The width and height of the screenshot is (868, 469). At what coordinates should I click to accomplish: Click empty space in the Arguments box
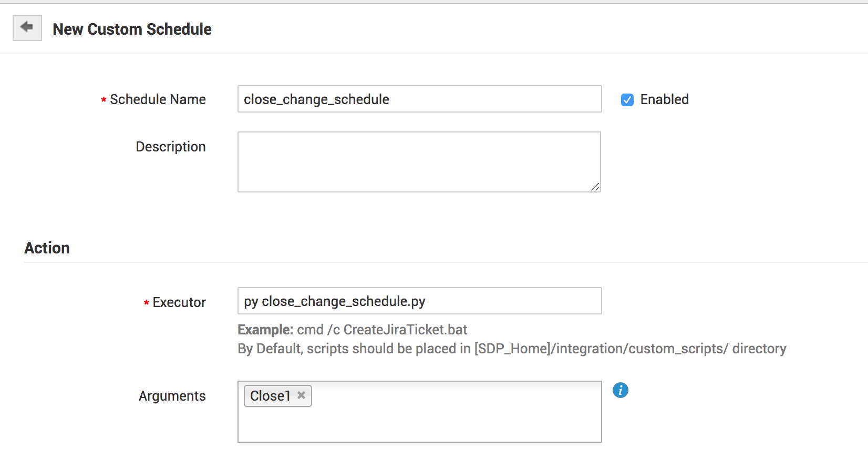(x=452, y=421)
